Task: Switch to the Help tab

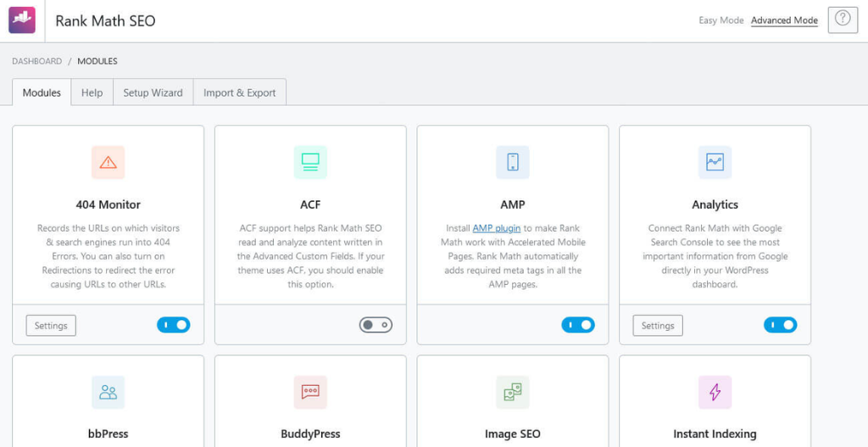Action: (92, 92)
